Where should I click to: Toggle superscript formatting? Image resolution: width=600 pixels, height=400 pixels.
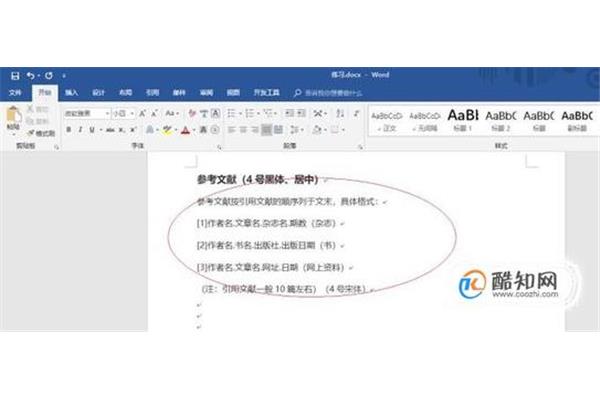tap(133, 130)
